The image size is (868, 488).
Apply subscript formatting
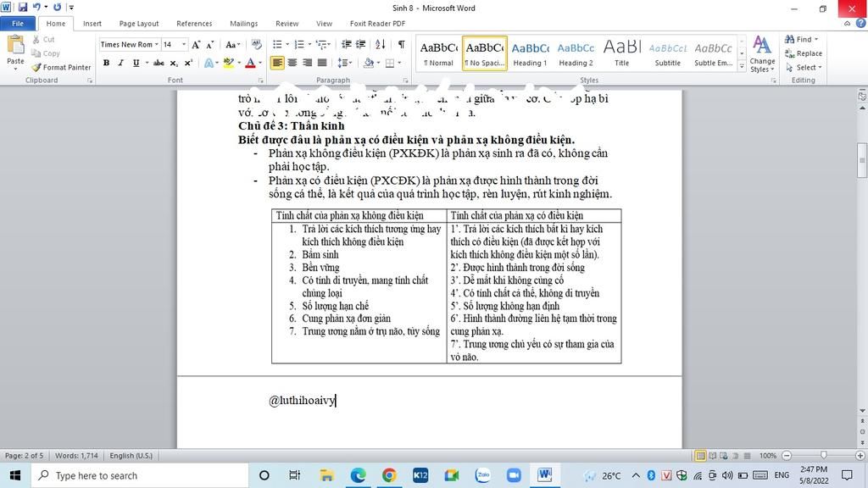point(174,63)
